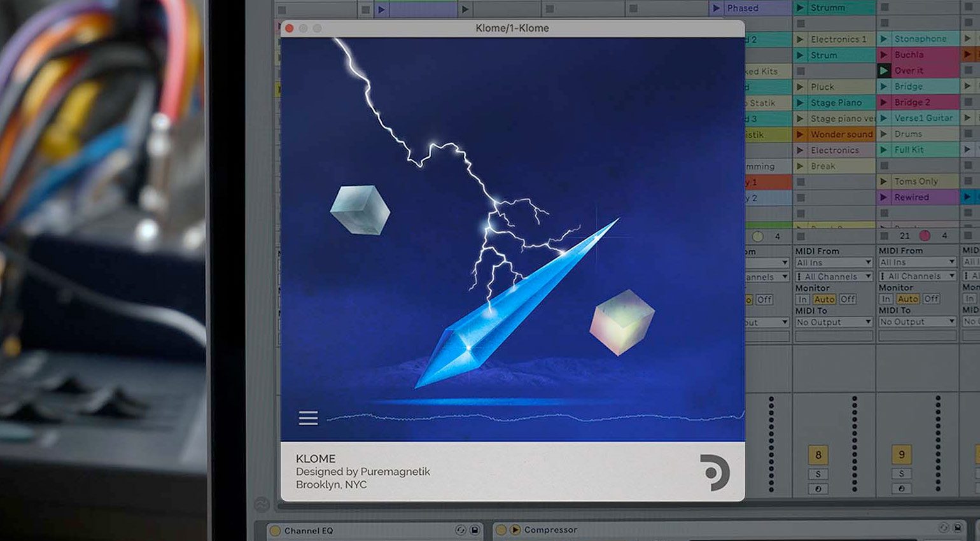Image resolution: width=980 pixels, height=541 pixels.
Task: Click the track 9 clip progress pie indicator
Action: [925, 235]
